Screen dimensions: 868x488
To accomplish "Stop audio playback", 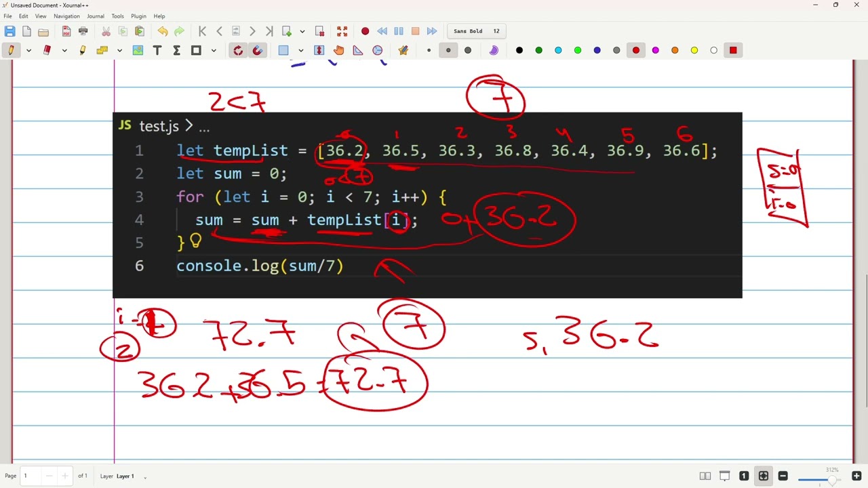I will pos(415,31).
